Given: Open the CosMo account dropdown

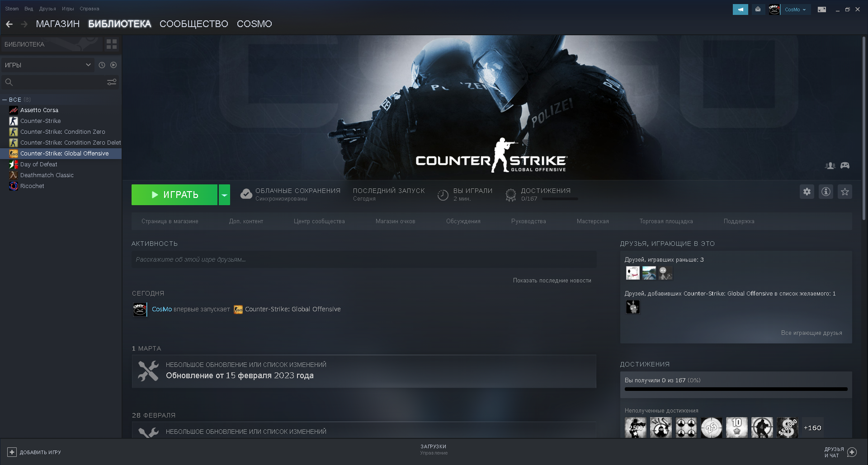Looking at the screenshot, I should tap(795, 9).
